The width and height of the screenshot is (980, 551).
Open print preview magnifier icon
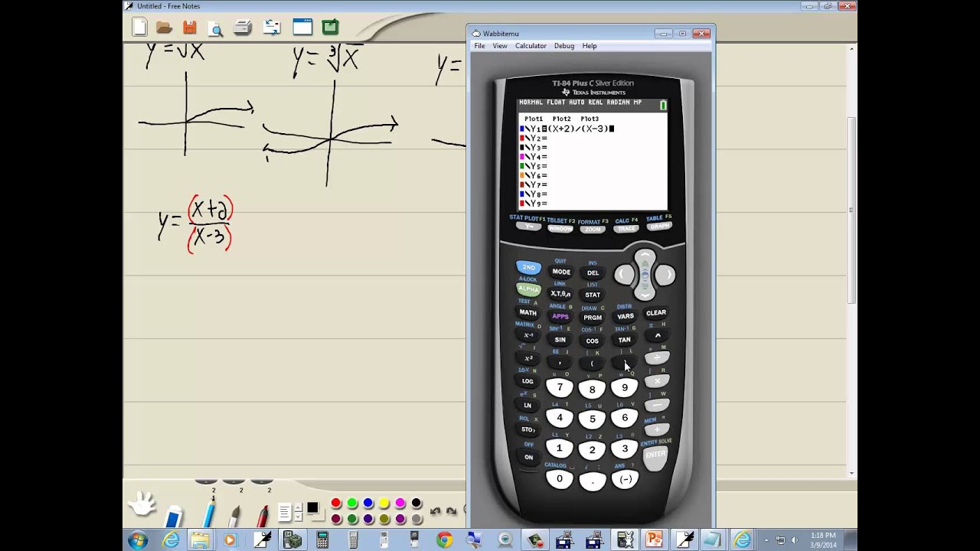[x=216, y=28]
